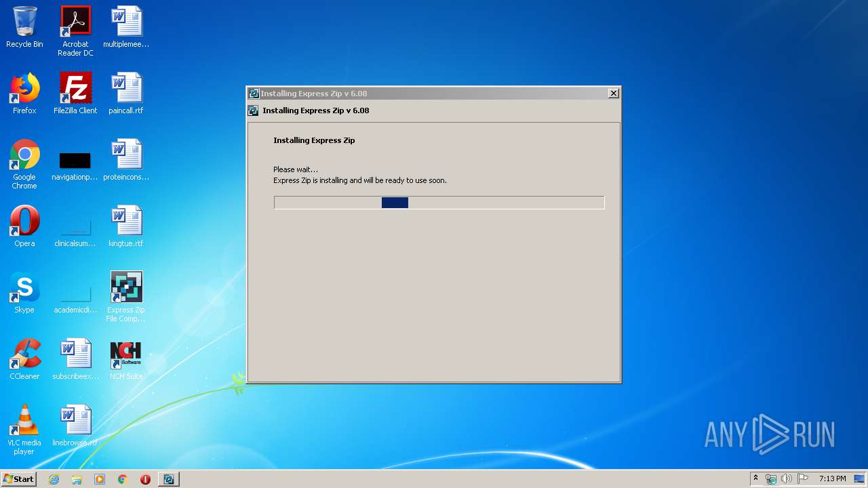Screen dimensions: 868x488
Task: Open the Recycle Bin desktop icon
Action: click(24, 27)
